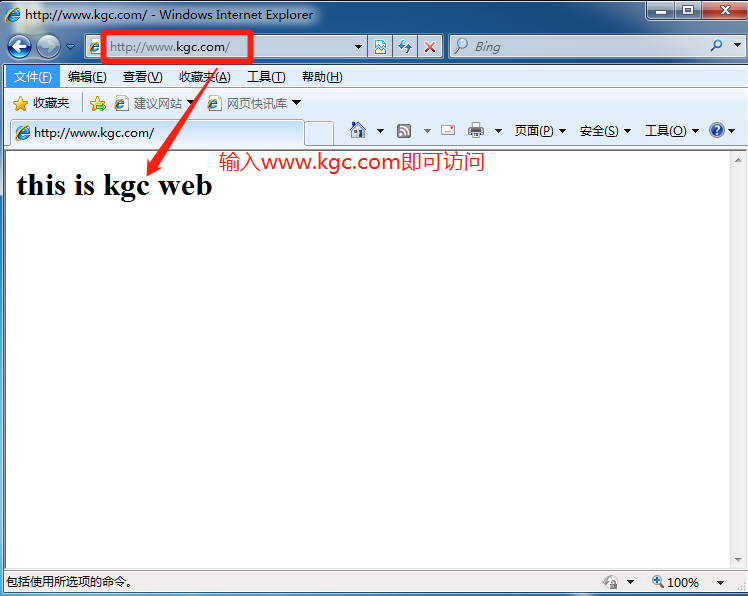Viewport: 748px width, 596px height.
Task: Click the blue Help question mark icon
Action: click(717, 130)
